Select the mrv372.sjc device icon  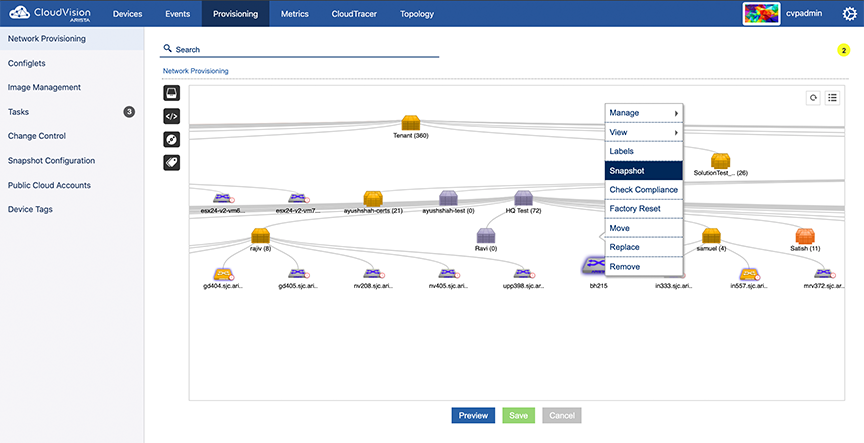824,274
